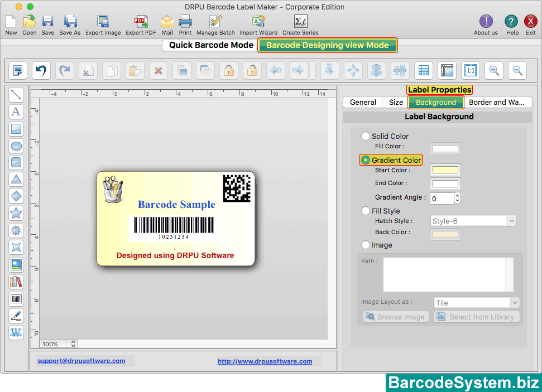
Task: Switch to the Size tab
Action: tap(396, 102)
